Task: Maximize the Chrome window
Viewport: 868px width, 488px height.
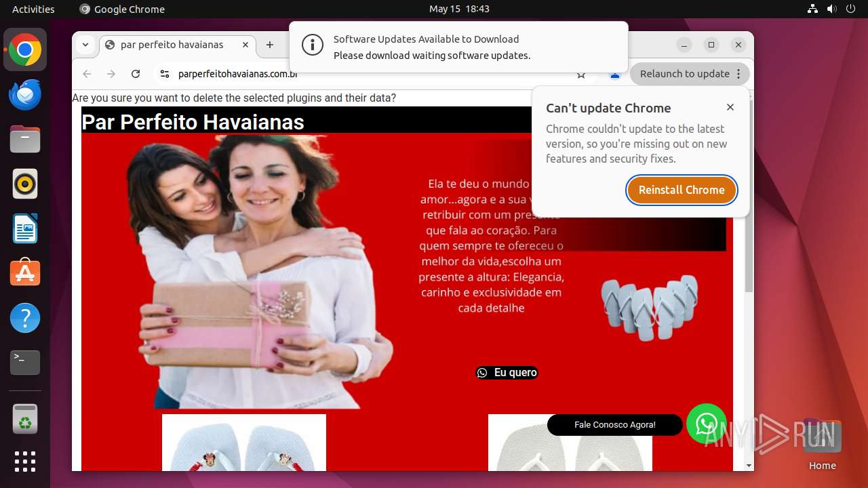Action: (711, 45)
